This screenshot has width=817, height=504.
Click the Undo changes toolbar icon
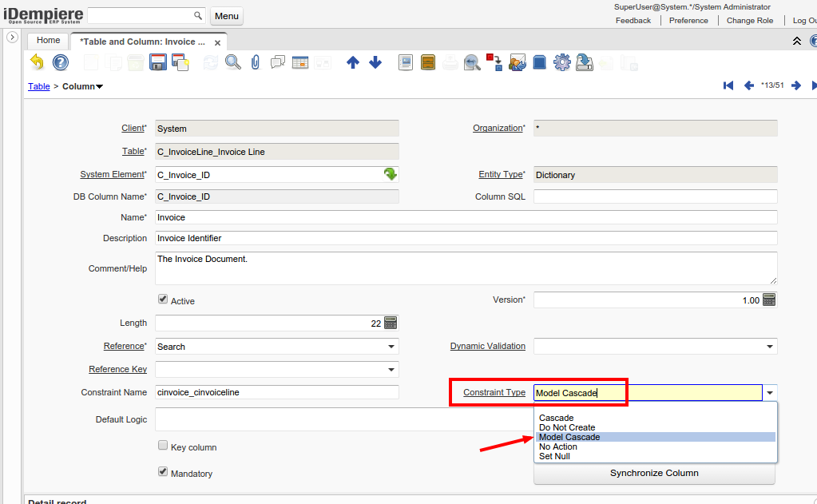pos(37,62)
